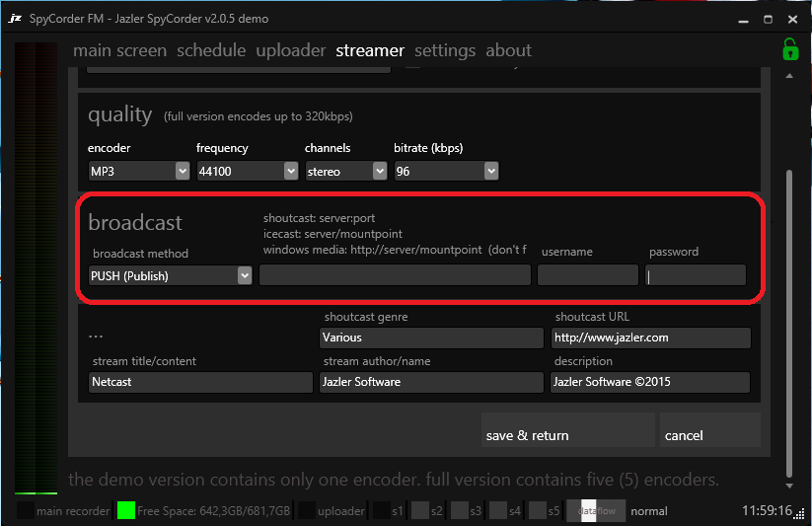Click the shoutcast URL field
Image resolution: width=812 pixels, height=526 pixels.
651,338
